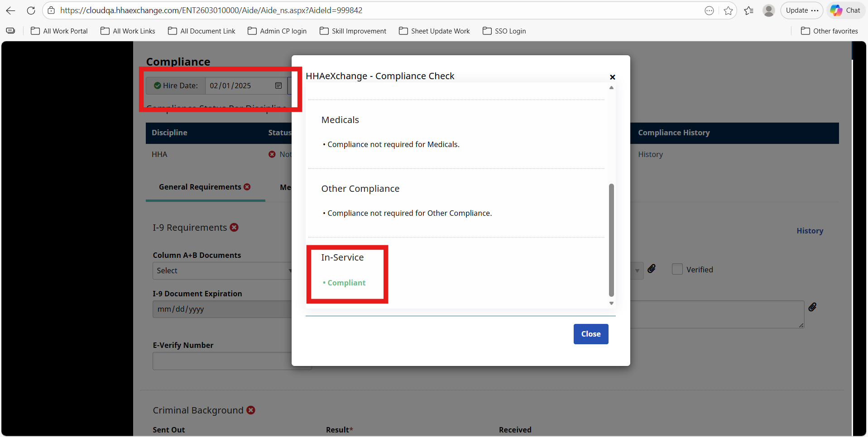Open the I-9 Requirements History link

click(x=810, y=231)
